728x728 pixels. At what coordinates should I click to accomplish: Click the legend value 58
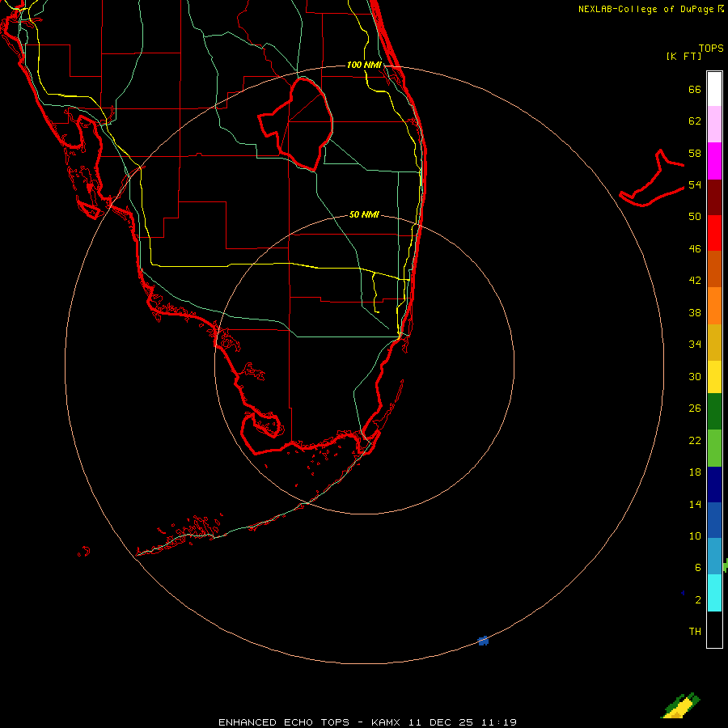(695, 153)
